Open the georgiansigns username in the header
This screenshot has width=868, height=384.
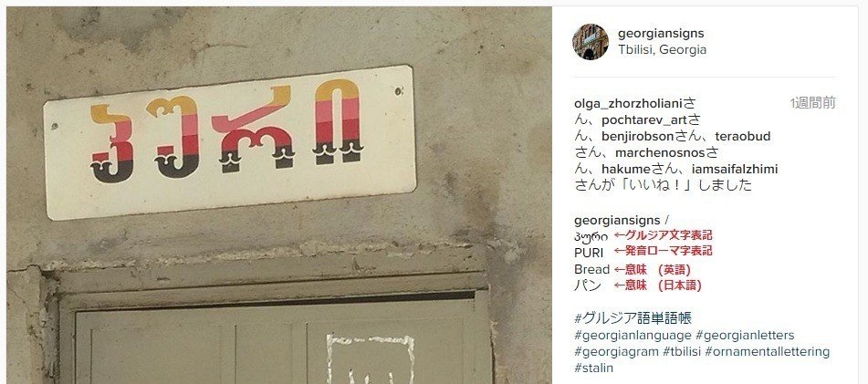pos(661,33)
